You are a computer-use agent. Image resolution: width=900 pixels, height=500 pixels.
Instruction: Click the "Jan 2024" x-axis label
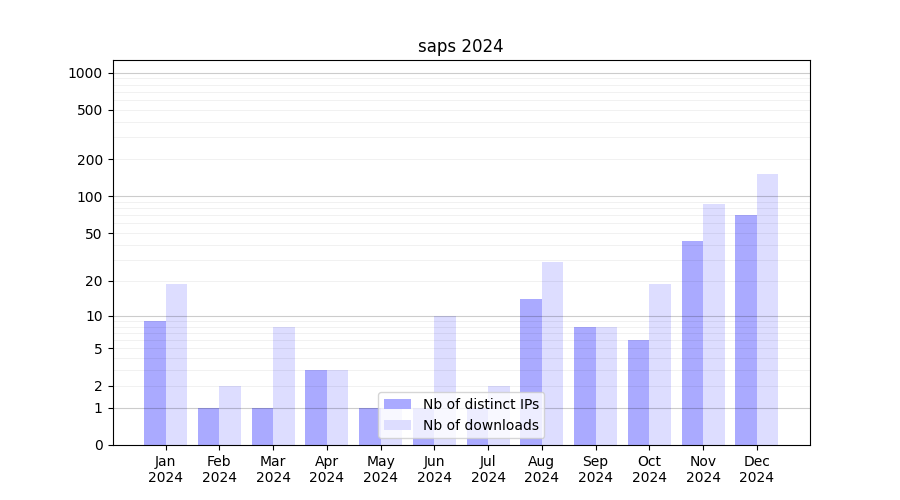click(166, 469)
